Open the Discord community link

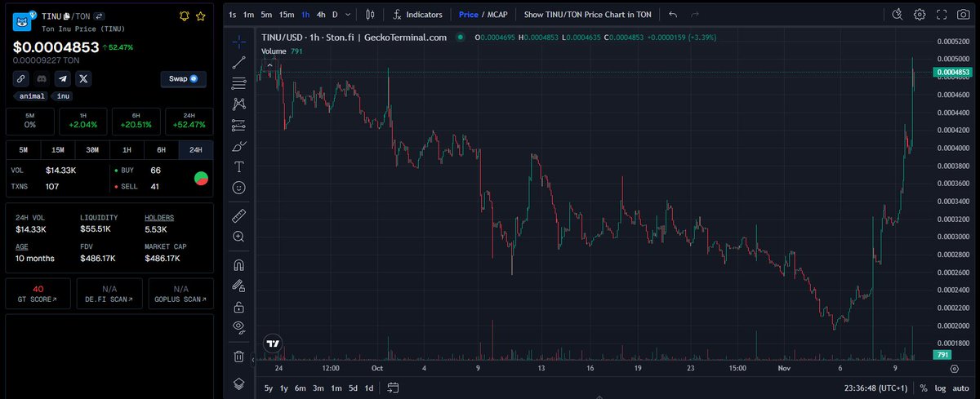(42, 79)
